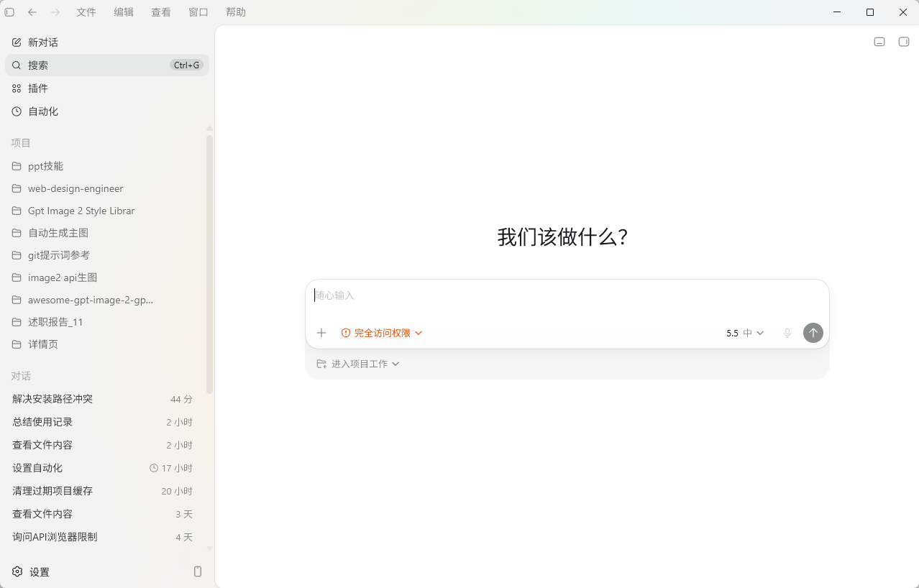
Task: Open the 编辑 menu
Action: 124,12
